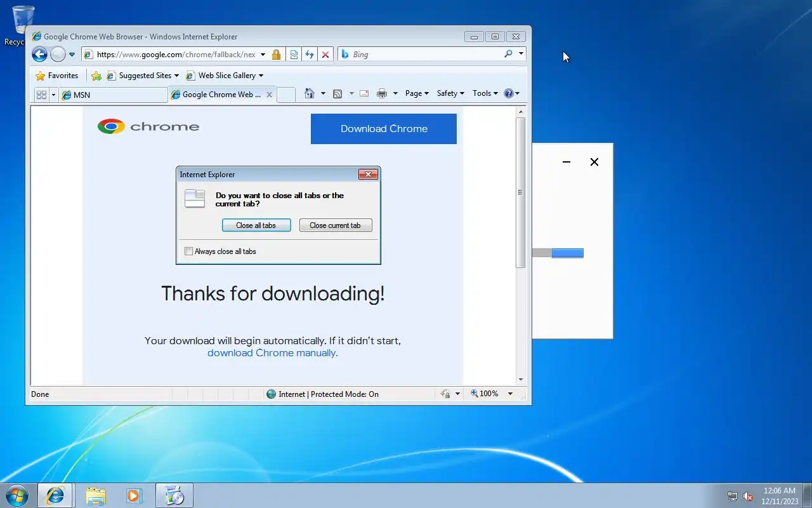Click the vertical scrollbar thumb
This screenshot has height=508, width=812.
tap(521, 192)
